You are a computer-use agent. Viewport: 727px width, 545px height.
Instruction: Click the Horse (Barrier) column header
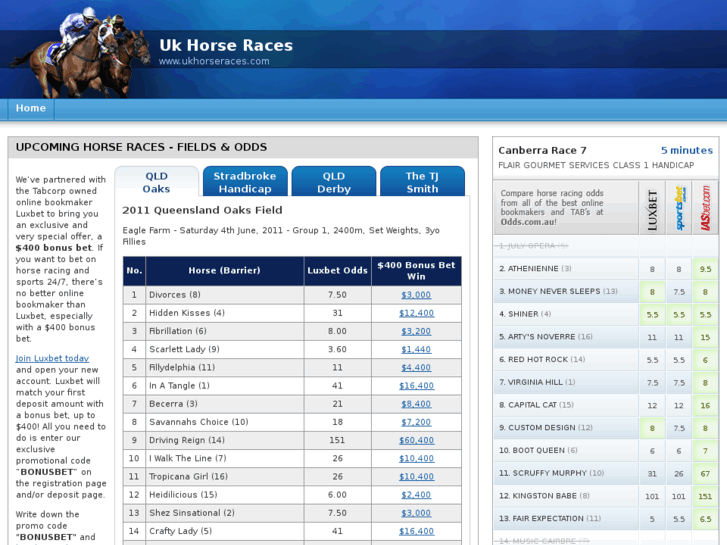[224, 270]
